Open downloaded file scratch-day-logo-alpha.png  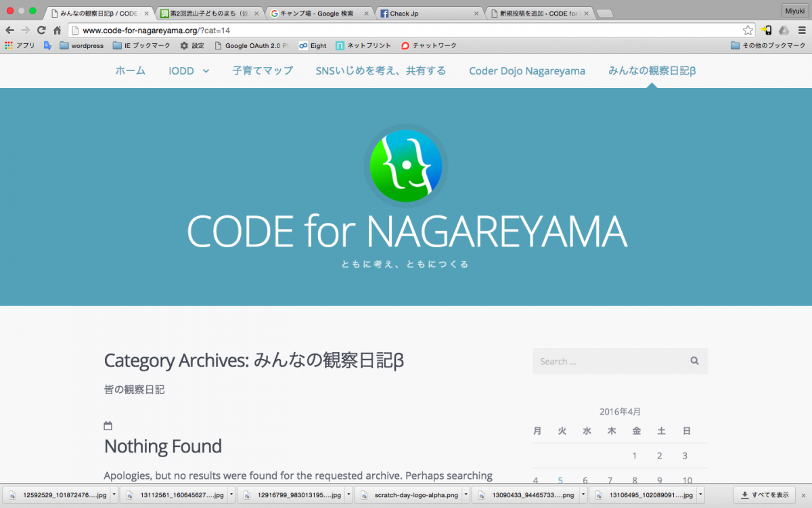pyautogui.click(x=409, y=494)
